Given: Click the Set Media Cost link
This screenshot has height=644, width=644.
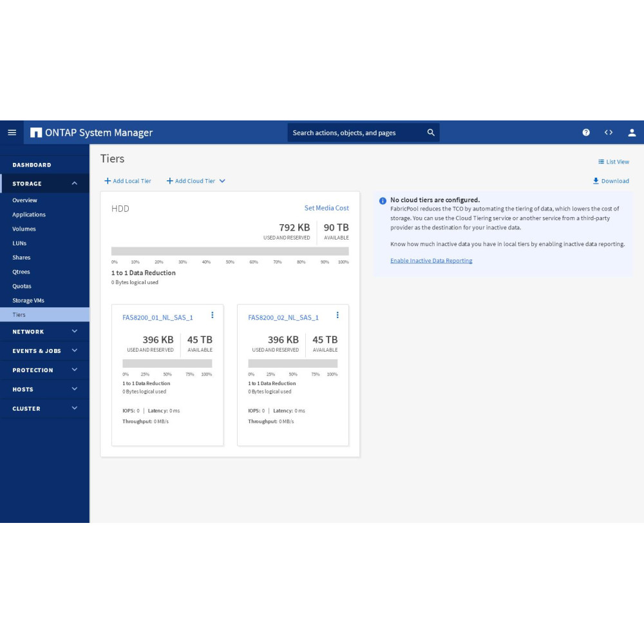Looking at the screenshot, I should tap(327, 208).
